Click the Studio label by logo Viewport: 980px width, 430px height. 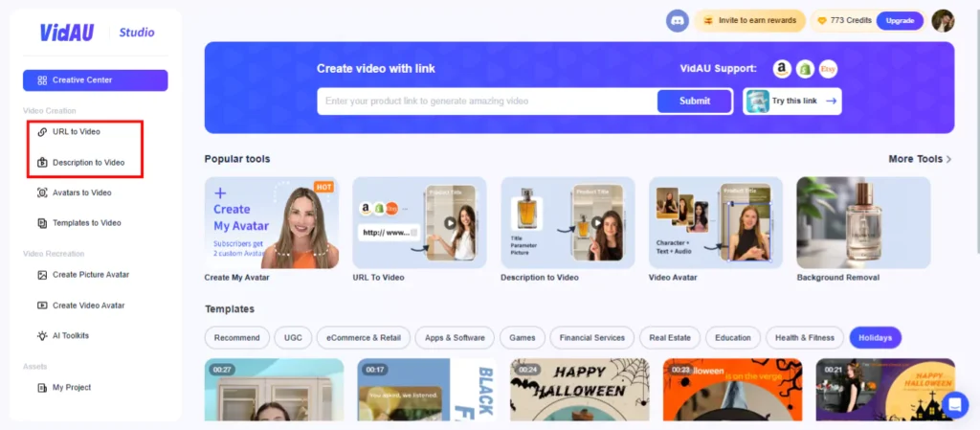click(x=137, y=33)
